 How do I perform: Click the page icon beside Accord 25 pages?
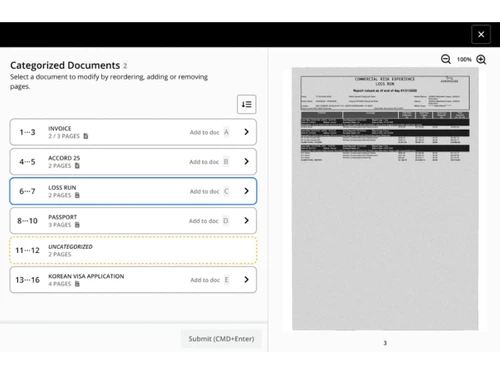pos(77,166)
